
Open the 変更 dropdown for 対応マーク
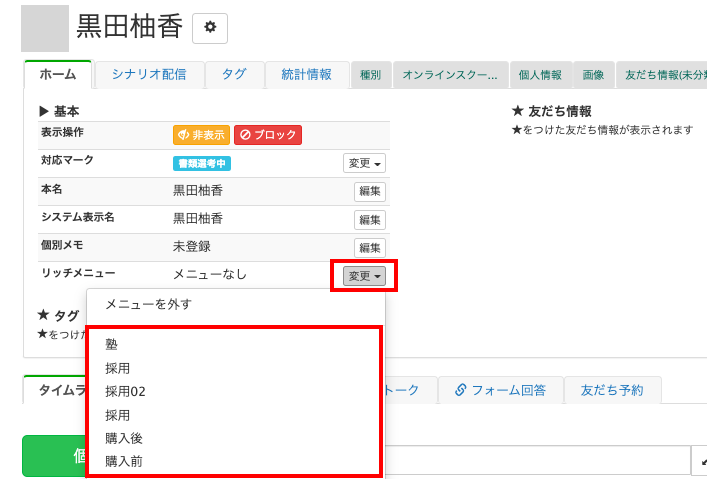point(365,163)
